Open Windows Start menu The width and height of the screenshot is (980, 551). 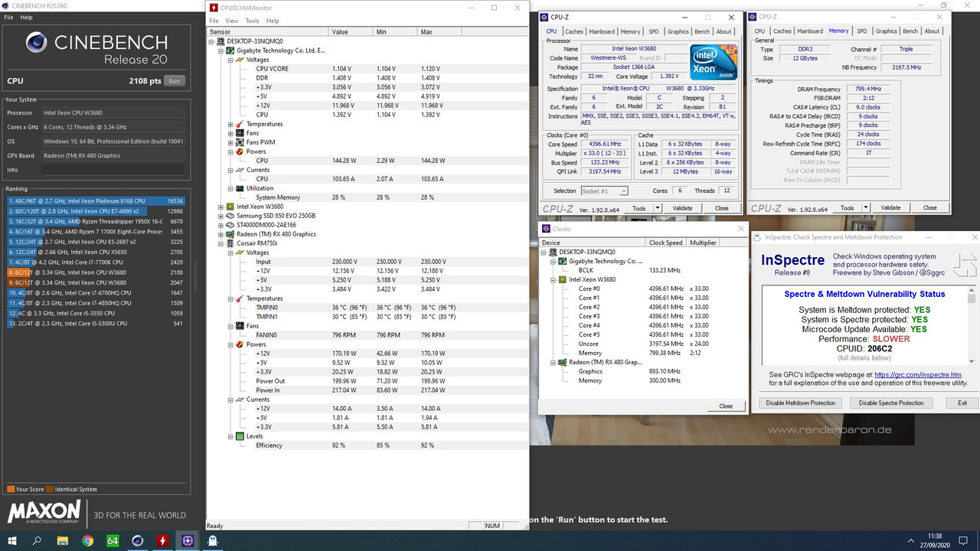[x=12, y=540]
